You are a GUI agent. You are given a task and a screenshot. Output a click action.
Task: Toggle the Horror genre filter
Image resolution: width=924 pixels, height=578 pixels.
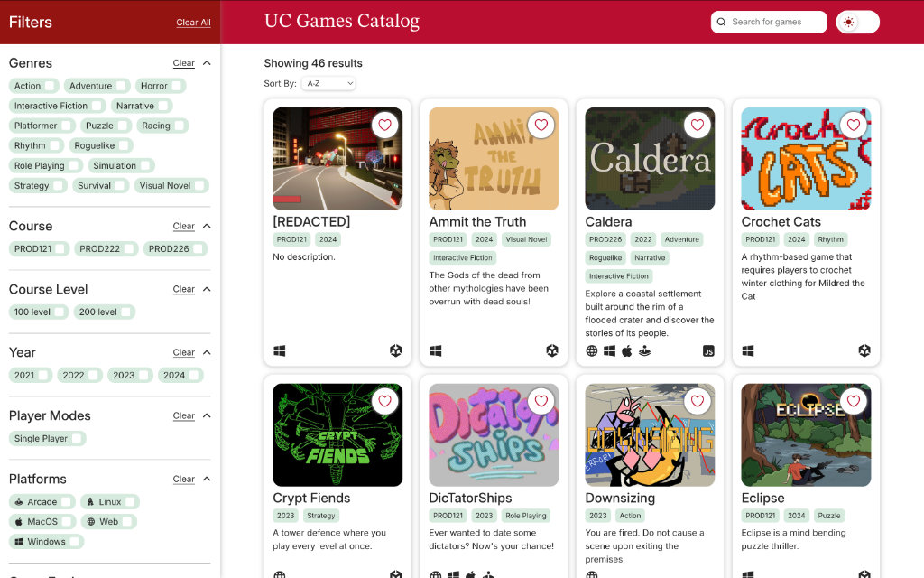(161, 86)
